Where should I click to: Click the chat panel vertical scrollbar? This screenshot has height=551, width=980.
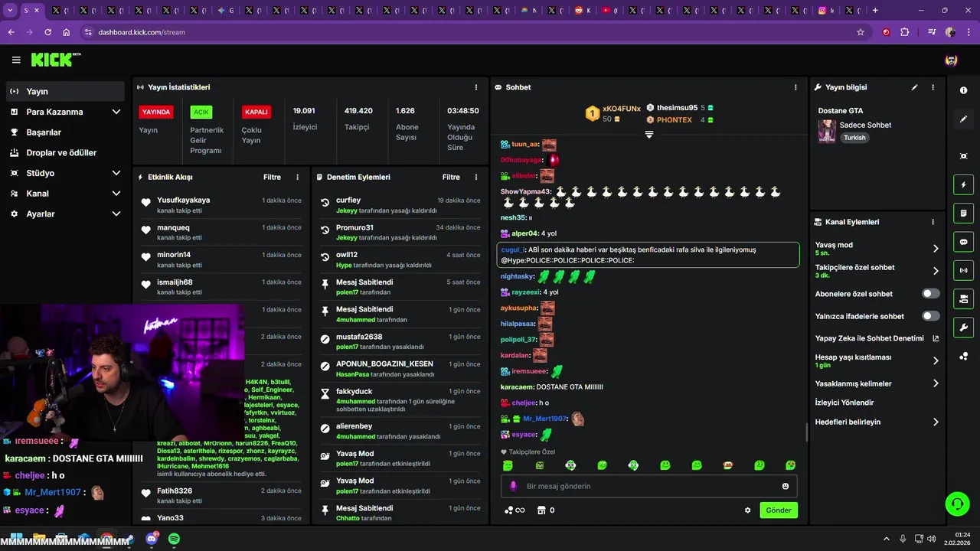coord(806,432)
